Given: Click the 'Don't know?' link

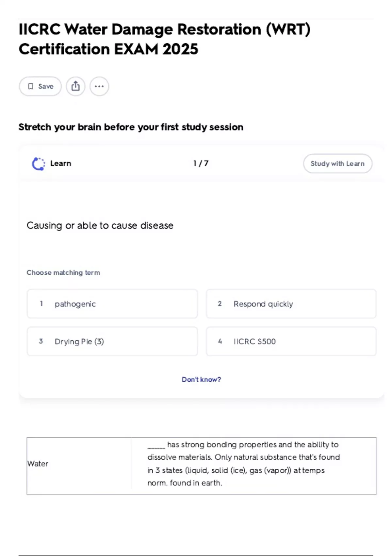Looking at the screenshot, I should tap(201, 379).
